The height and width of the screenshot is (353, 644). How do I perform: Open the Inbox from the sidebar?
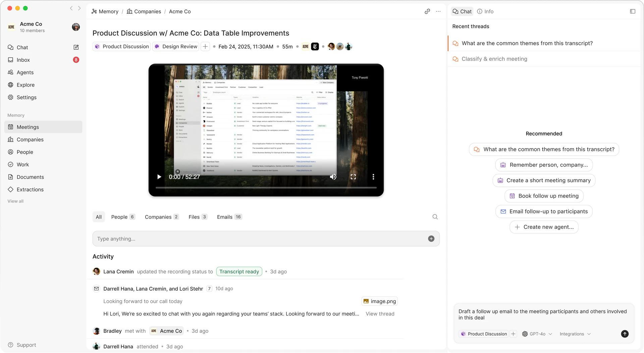pyautogui.click(x=23, y=60)
